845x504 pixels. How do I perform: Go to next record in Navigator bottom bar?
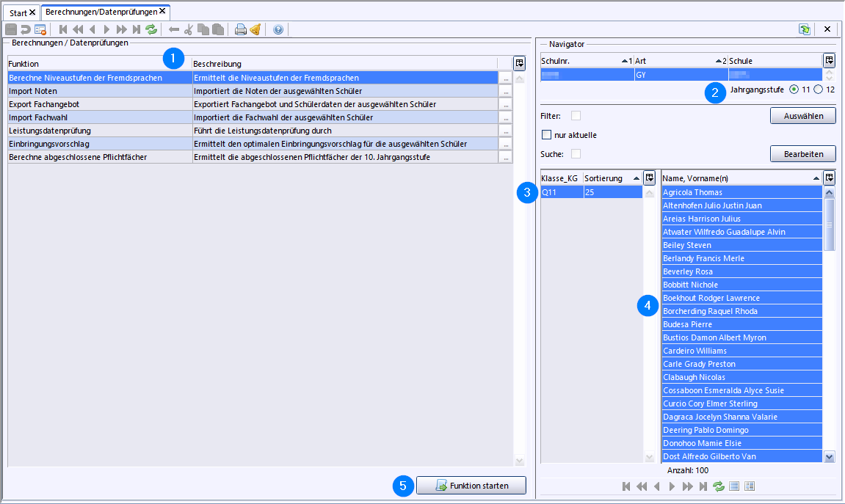[672, 486]
